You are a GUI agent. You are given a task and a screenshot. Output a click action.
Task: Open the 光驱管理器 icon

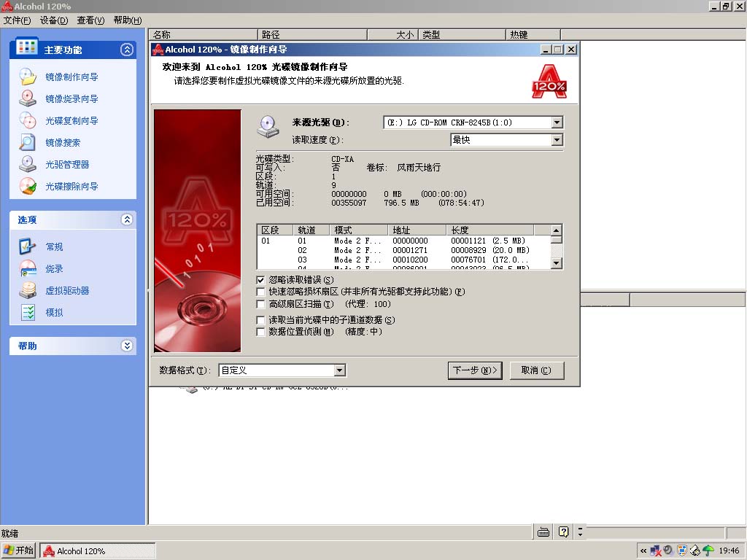point(27,164)
